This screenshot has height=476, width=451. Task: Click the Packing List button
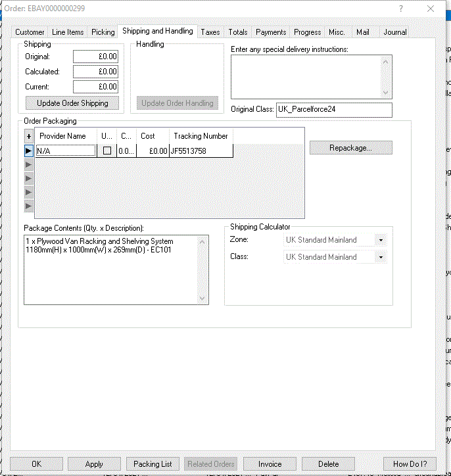click(x=153, y=464)
